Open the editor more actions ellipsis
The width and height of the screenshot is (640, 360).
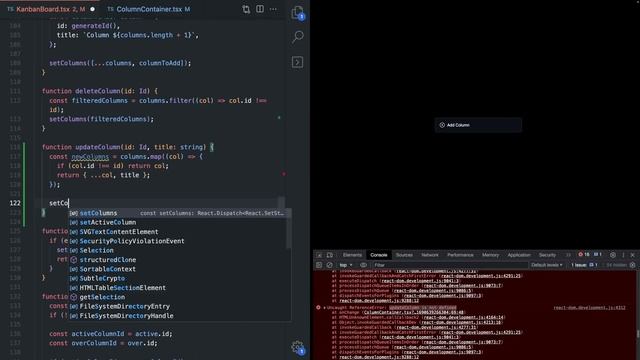273,9
